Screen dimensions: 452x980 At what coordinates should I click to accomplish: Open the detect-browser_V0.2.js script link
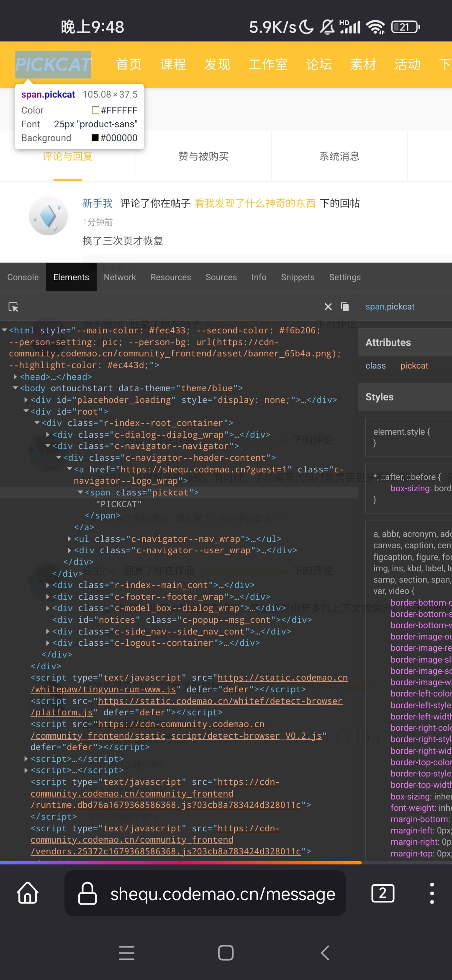176,730
